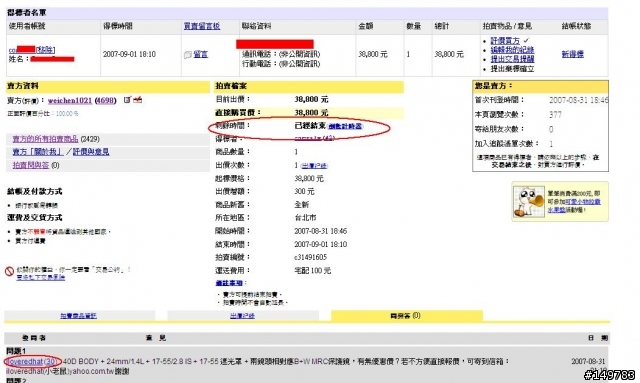The image size is (640, 383).
Task: Open seller profile weichen1021
Action: pyautogui.click(x=70, y=100)
